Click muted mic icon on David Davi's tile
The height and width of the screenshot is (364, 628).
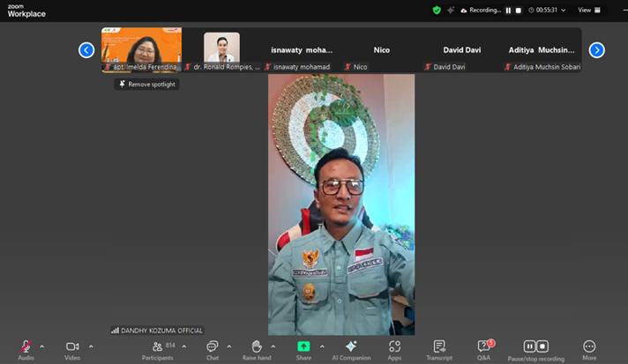pyautogui.click(x=428, y=67)
